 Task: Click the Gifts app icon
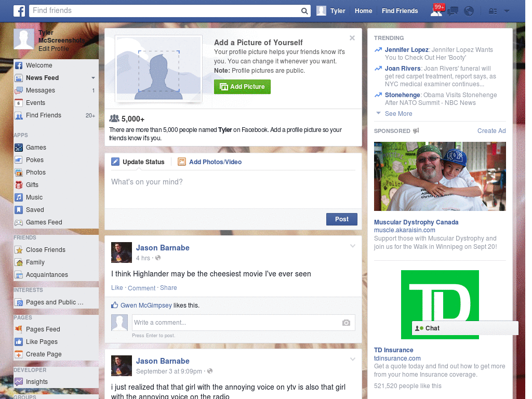pyautogui.click(x=19, y=185)
